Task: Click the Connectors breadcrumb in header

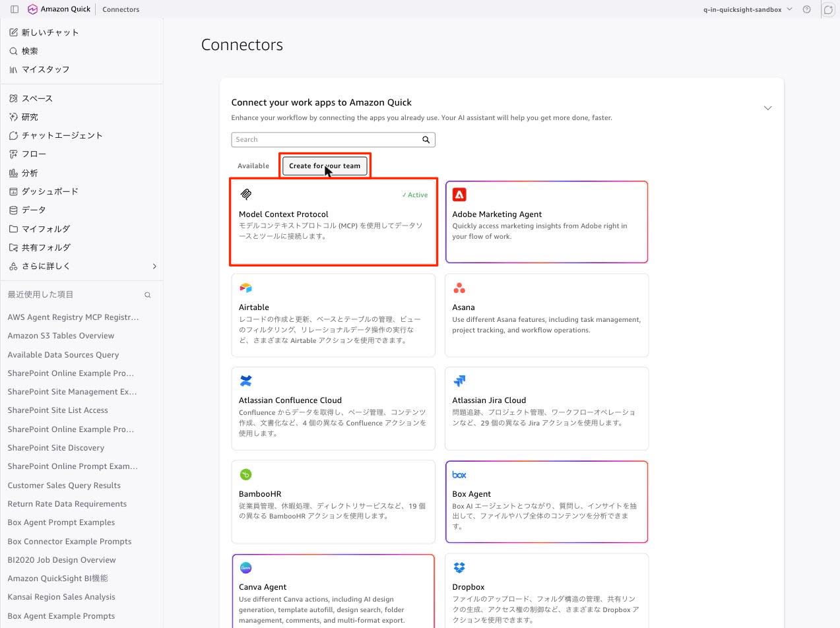Action: pyautogui.click(x=121, y=9)
